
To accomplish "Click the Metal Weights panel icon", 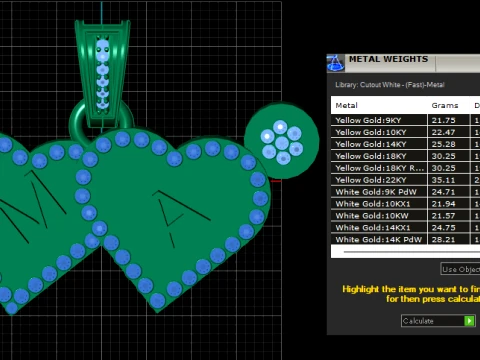I will (336, 63).
